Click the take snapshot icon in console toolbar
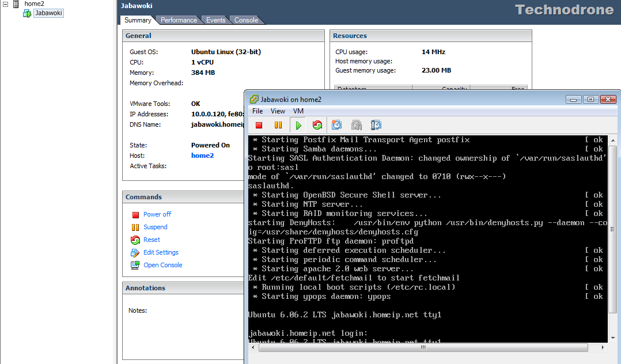This screenshot has height=364, width=621. tap(336, 125)
